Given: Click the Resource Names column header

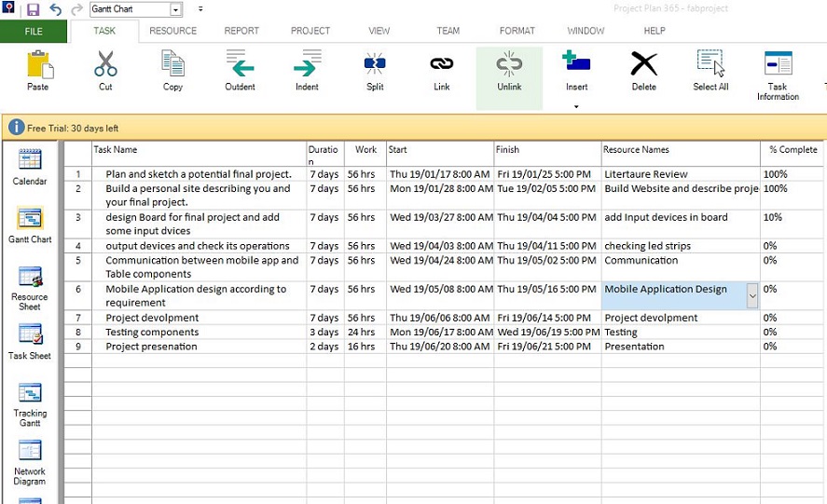Looking at the screenshot, I should click(x=681, y=154).
